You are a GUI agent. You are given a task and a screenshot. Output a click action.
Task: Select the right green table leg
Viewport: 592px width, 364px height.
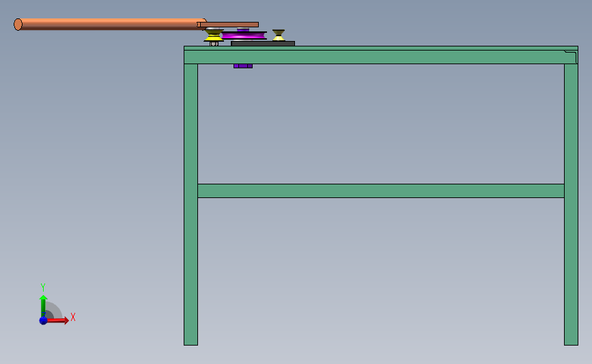pyautogui.click(x=571, y=204)
